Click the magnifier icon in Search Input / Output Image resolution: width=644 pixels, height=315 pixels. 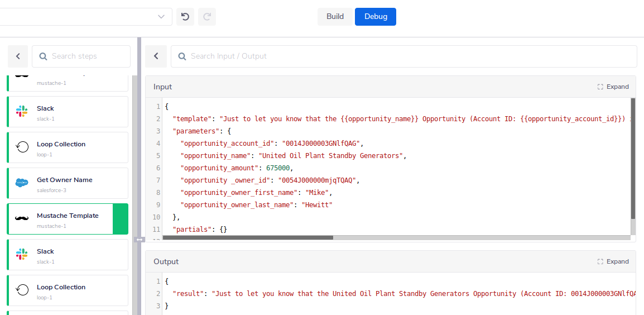[x=181, y=56]
